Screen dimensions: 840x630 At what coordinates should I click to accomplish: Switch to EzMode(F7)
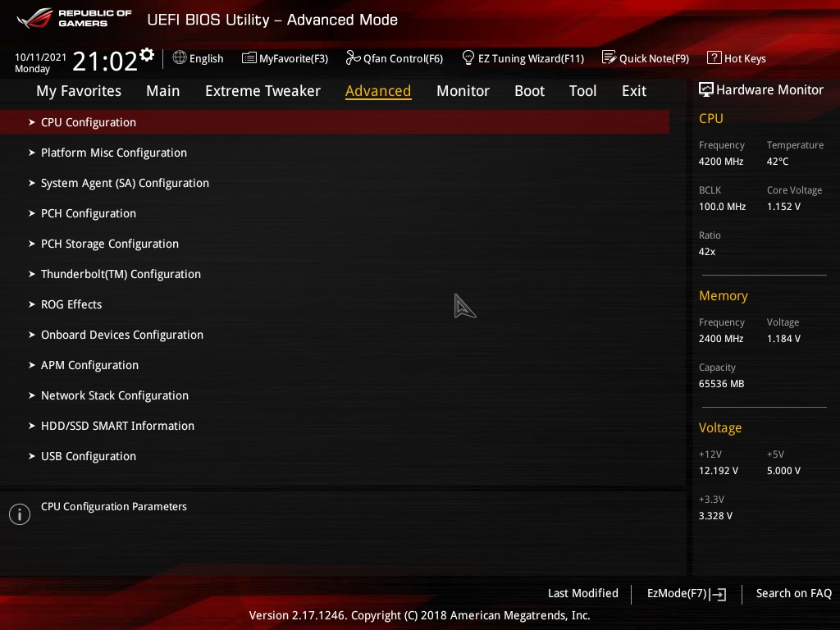(x=677, y=594)
